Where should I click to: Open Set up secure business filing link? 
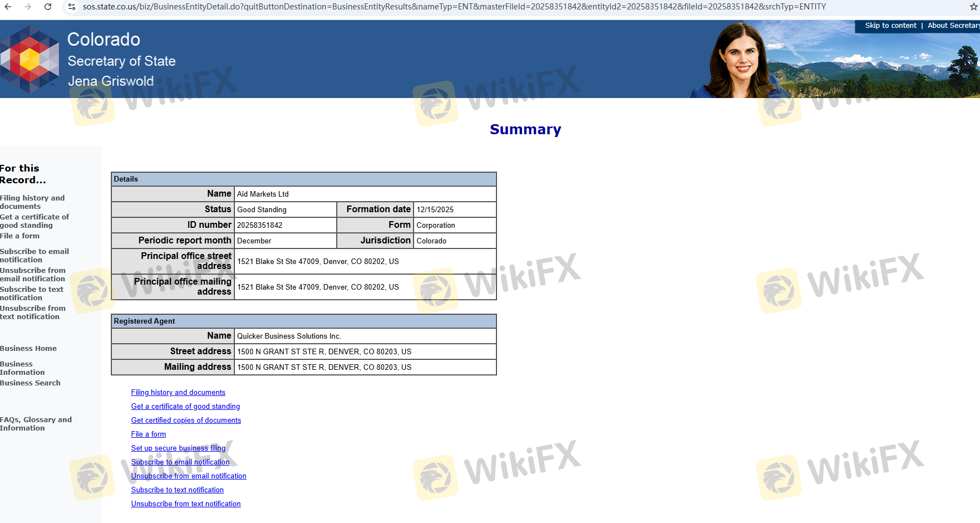pyautogui.click(x=178, y=448)
